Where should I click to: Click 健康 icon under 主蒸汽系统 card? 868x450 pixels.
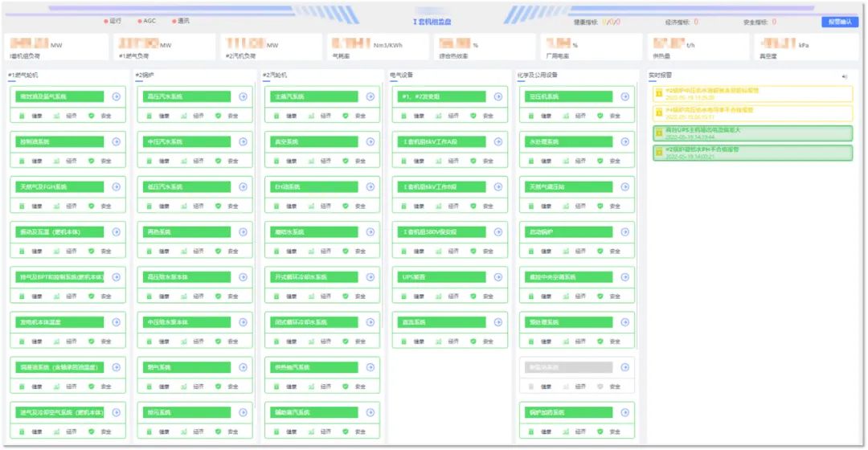point(276,116)
